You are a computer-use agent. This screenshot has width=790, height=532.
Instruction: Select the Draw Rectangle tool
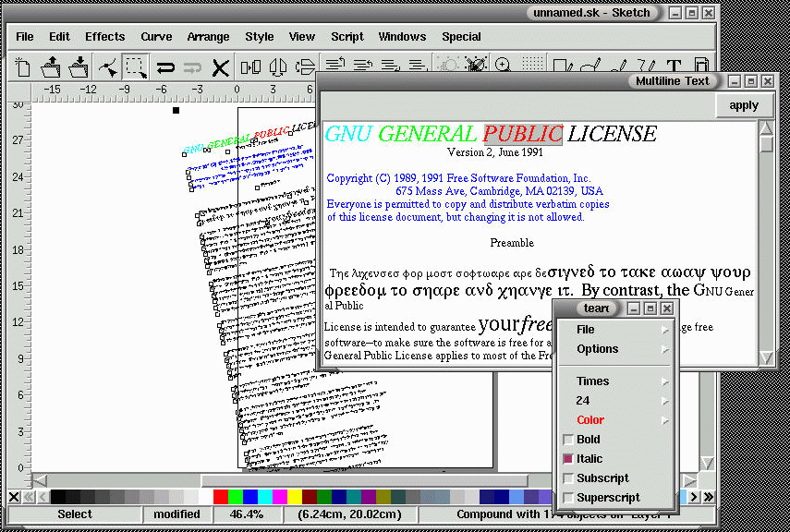pyautogui.click(x=563, y=66)
